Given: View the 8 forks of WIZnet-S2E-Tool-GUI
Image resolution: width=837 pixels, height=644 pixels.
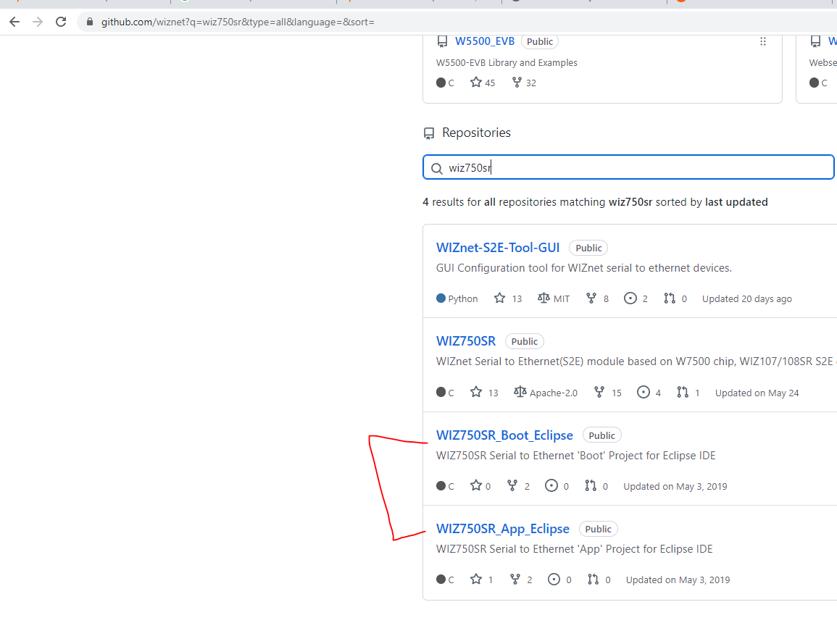Looking at the screenshot, I should click(x=597, y=298).
